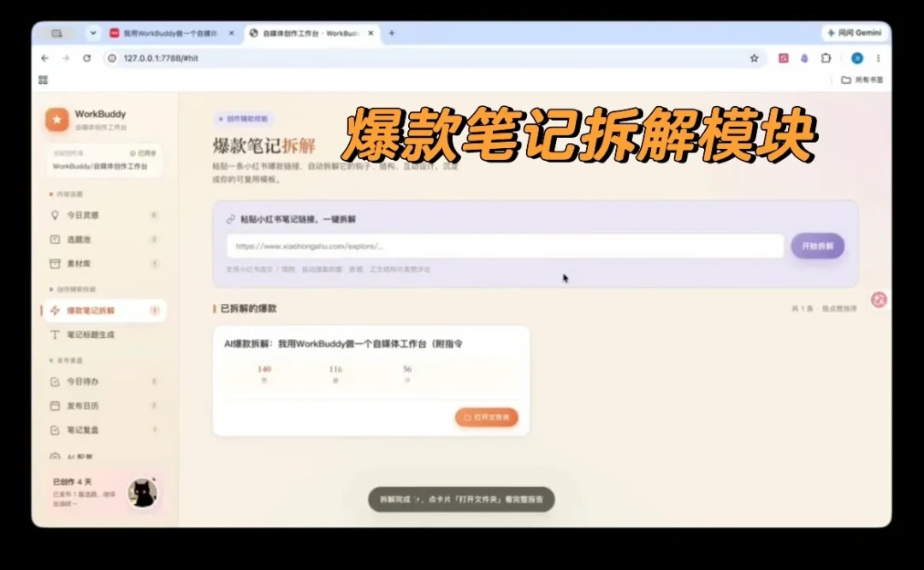Click the 已拆解的爆款 section heading

click(248, 308)
